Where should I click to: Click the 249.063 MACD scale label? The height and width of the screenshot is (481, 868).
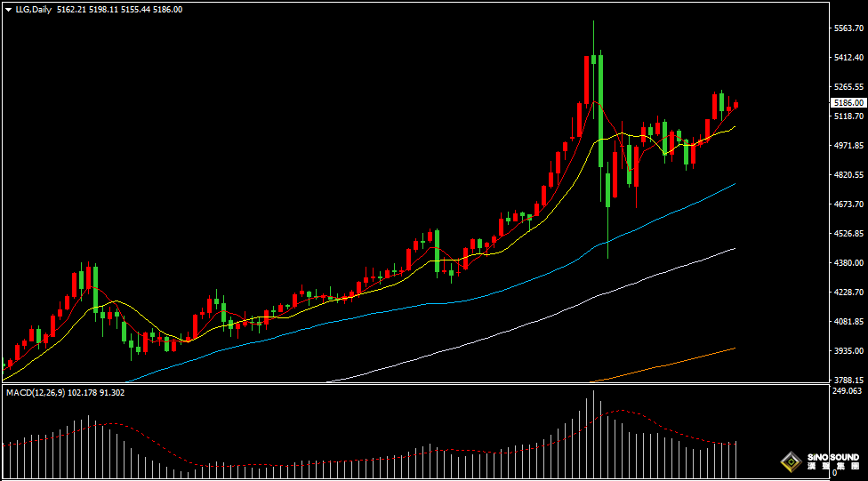[848, 391]
